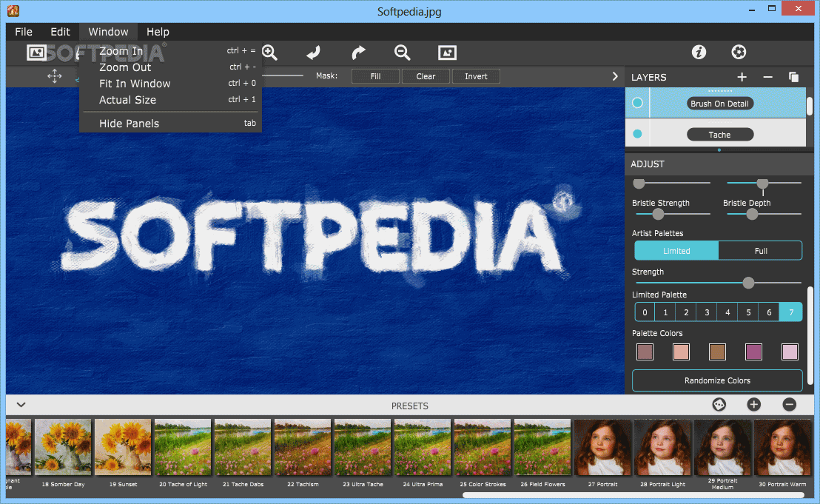Click the random preset dice icon
Image resolution: width=820 pixels, height=504 pixels.
(719, 405)
